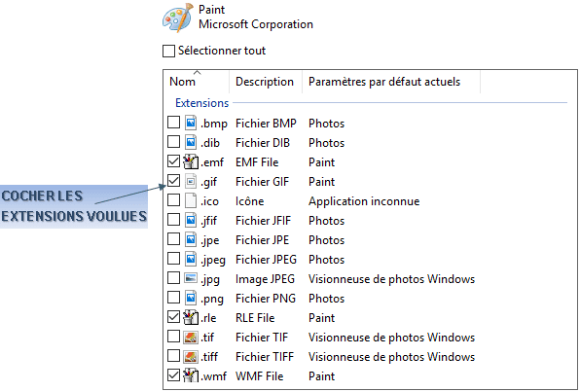This screenshot has width=580, height=392.
Task: Enable the .png extension checkbox
Action: pos(173,298)
